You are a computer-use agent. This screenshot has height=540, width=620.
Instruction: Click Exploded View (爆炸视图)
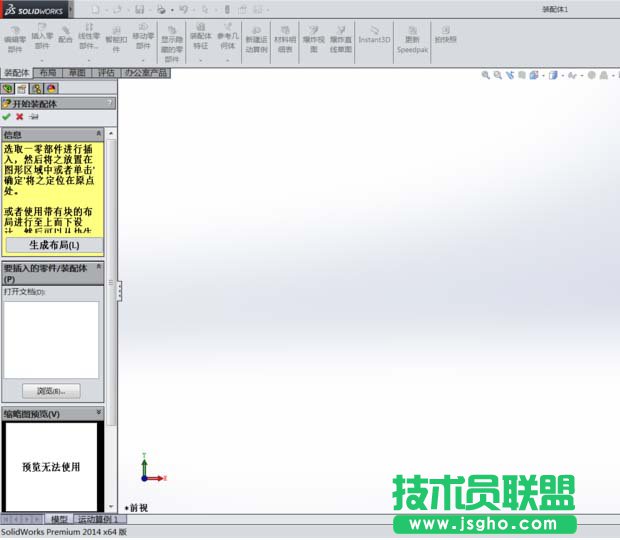(314, 40)
